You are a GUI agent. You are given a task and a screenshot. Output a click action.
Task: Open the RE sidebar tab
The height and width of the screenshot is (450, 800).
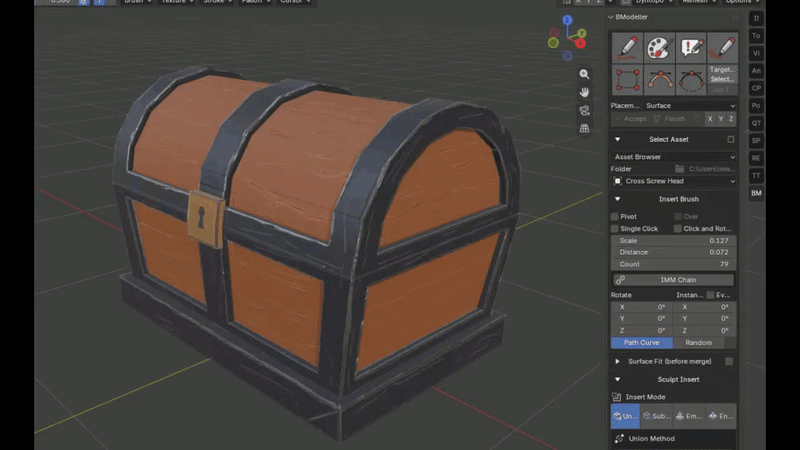756,158
